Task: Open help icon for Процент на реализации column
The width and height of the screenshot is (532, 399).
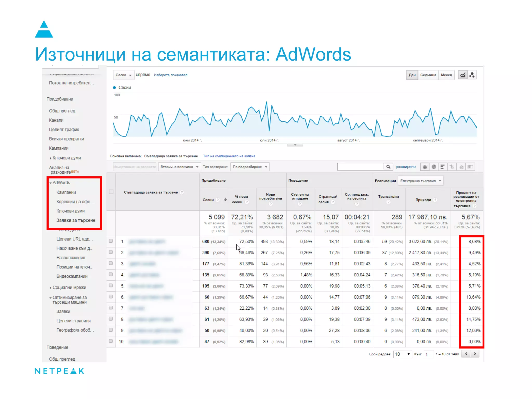Action: point(475,206)
